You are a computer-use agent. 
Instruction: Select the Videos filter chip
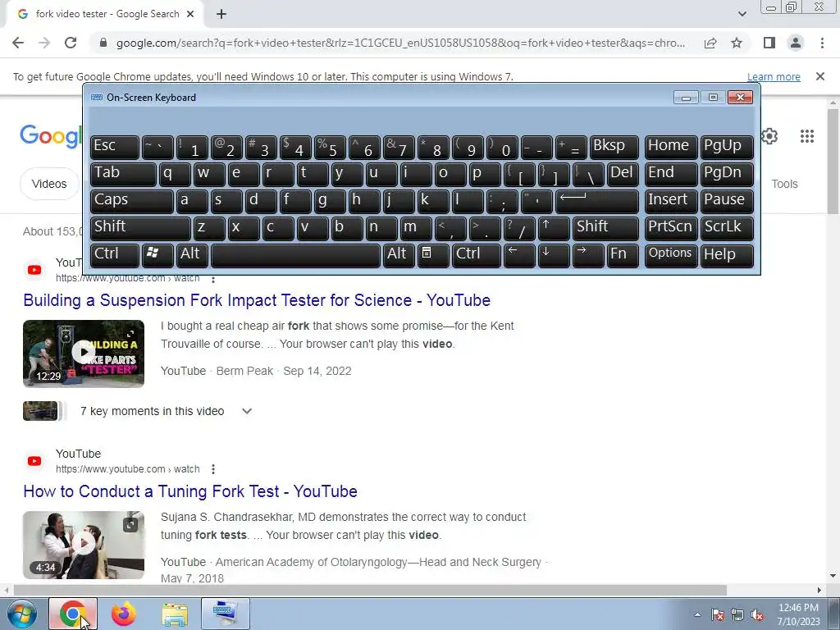pyautogui.click(x=48, y=184)
